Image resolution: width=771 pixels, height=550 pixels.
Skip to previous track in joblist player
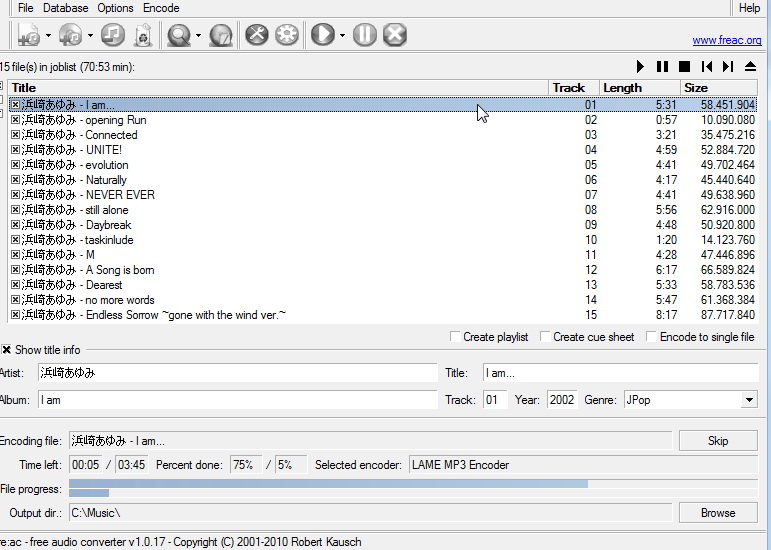707,66
